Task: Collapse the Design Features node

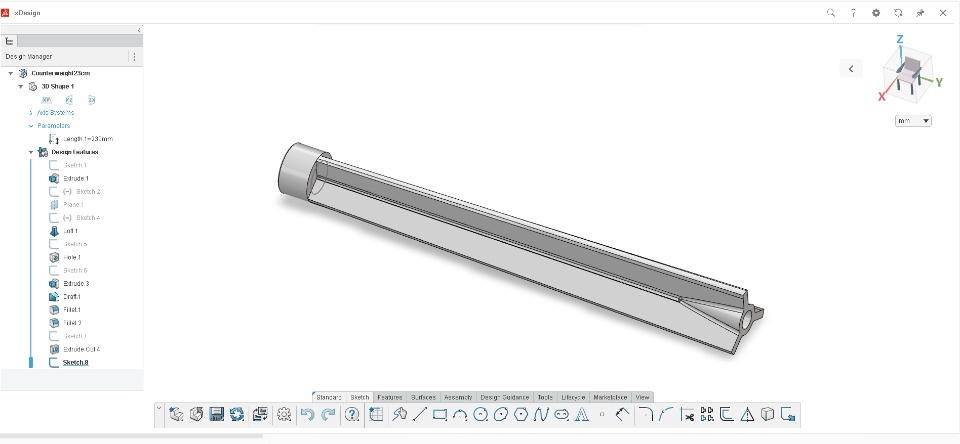Action: click(31, 152)
